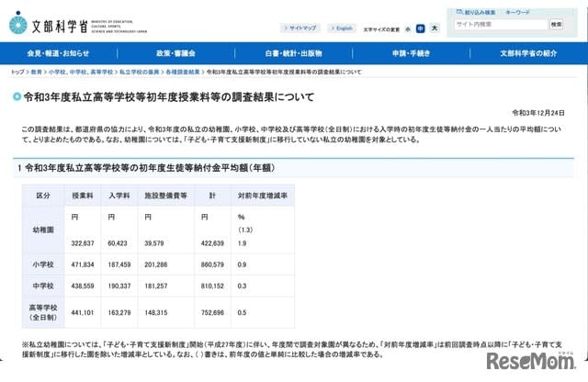The height and width of the screenshot is (382, 588).
Task: Go to 各種調査結果 breadcrumb
Action: pos(183,72)
